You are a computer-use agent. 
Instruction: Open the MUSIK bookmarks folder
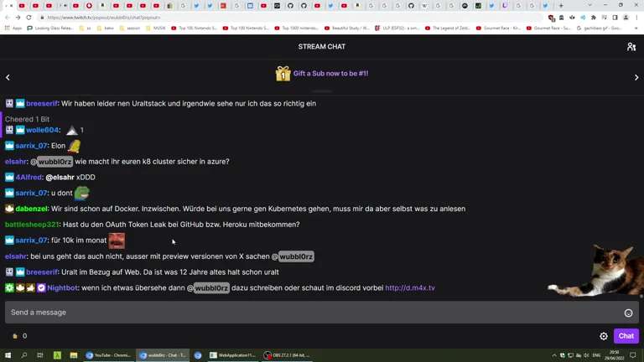coord(156,28)
